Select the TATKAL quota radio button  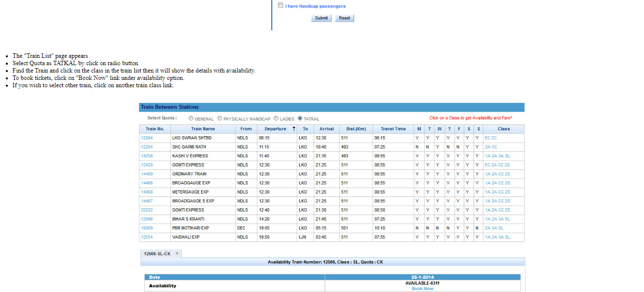click(x=300, y=118)
